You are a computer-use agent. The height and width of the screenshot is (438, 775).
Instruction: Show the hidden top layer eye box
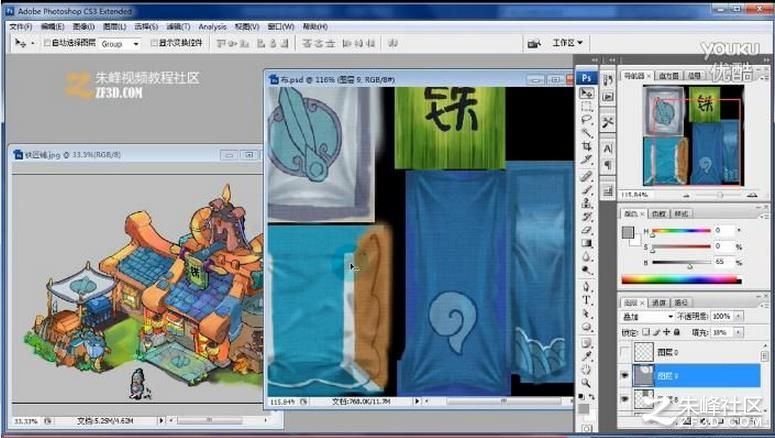(625, 352)
